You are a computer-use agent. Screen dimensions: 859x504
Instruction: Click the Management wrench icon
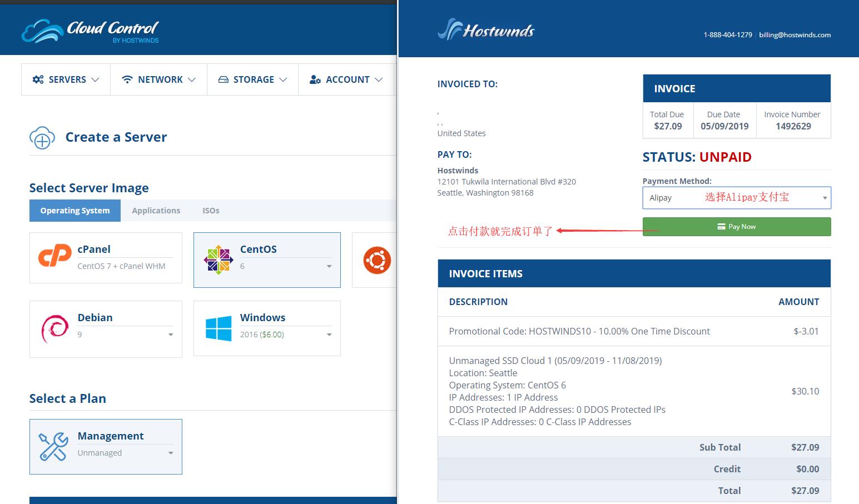53,447
